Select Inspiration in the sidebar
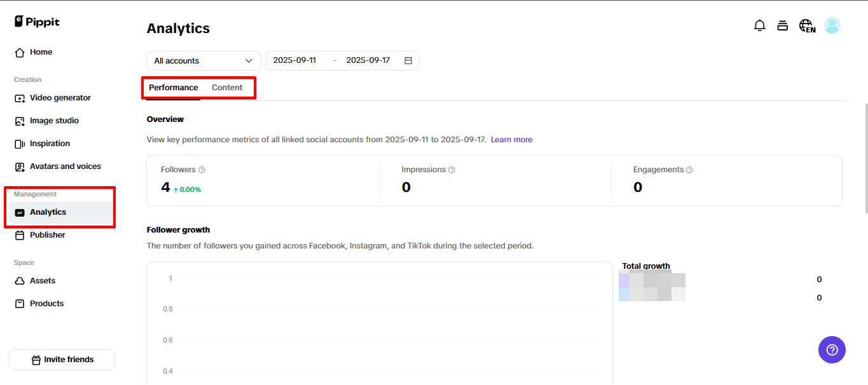The height and width of the screenshot is (385, 868). [50, 143]
